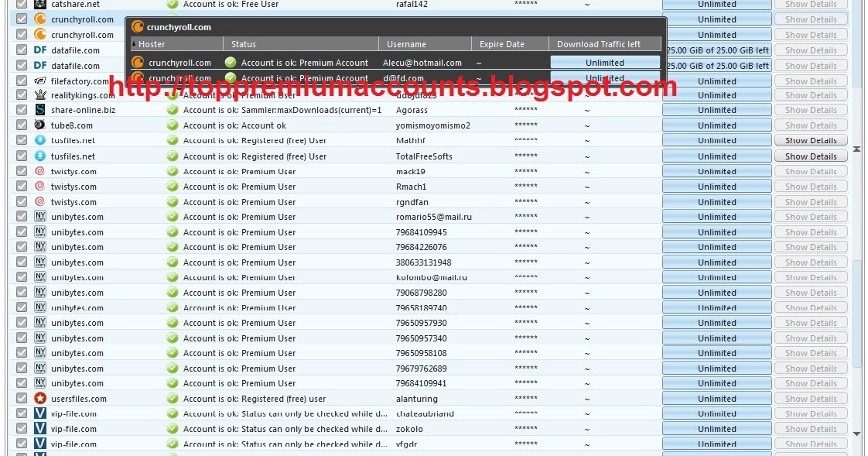Click the tube8.com hoster icon
The image size is (868, 456).
click(x=40, y=125)
